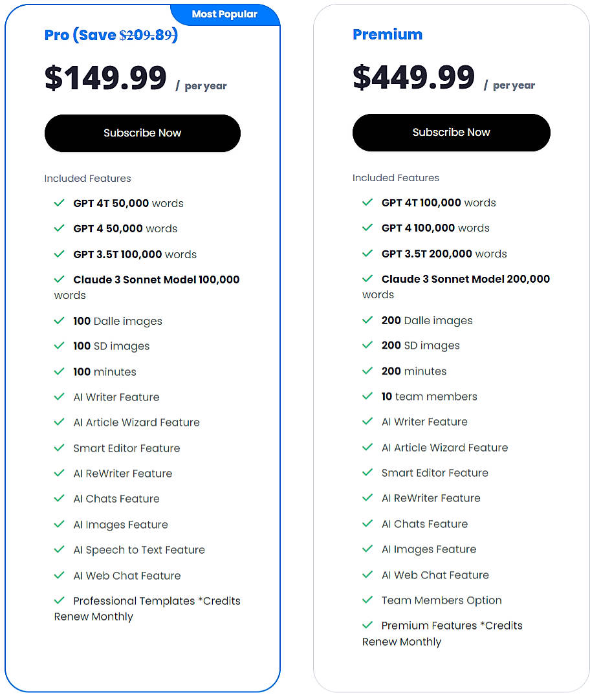Select the checkmark next to Claude 3 Sonnet Model 200,000
The image size is (601, 700).
(367, 279)
